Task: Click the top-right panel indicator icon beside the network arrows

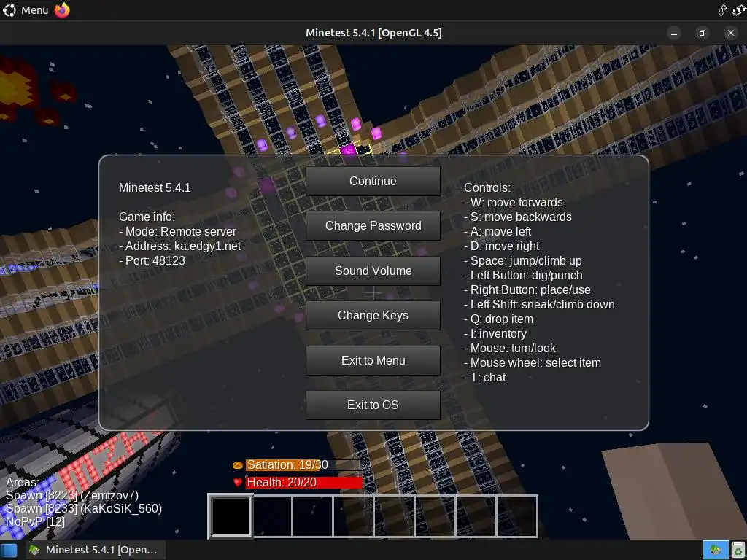Action: click(739, 10)
